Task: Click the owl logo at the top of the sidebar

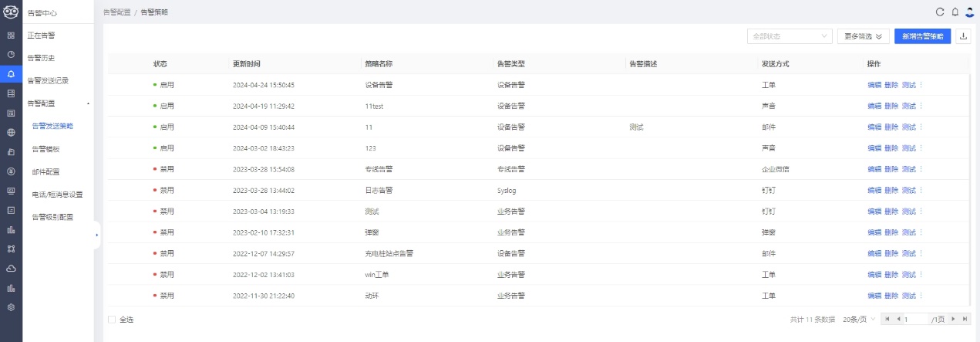Action: (11, 12)
